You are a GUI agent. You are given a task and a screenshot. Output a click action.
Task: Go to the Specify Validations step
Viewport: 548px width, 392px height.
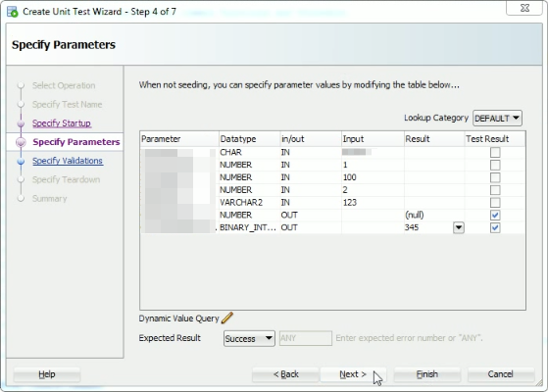(x=68, y=161)
